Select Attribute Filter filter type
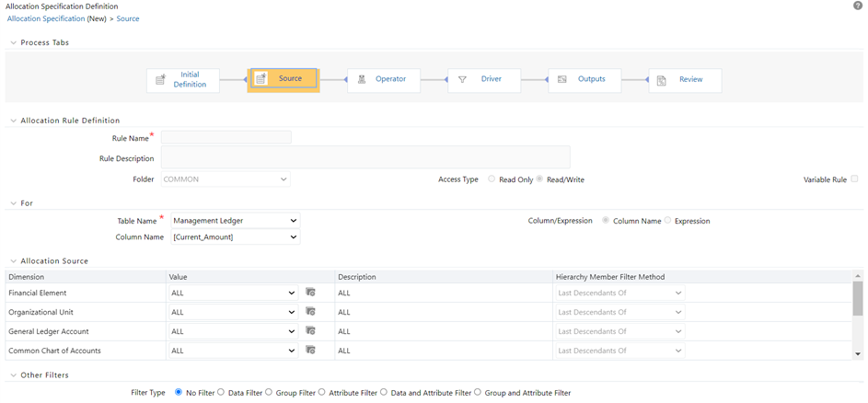Screen dimensions: 868x403 pos(321,392)
